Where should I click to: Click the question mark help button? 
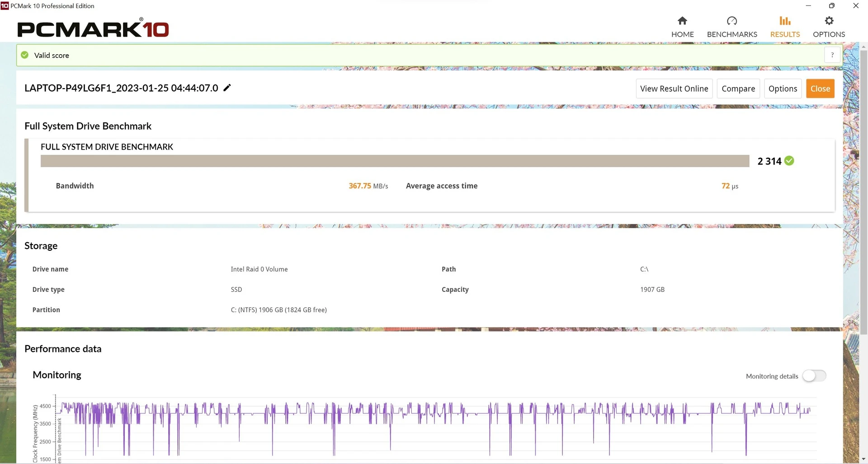[832, 55]
